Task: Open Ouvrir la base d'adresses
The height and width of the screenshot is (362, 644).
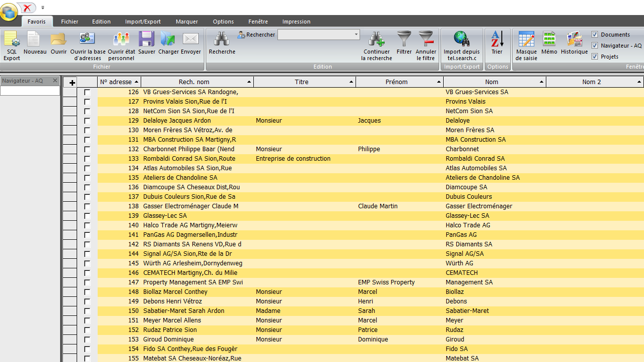Action: (x=88, y=46)
